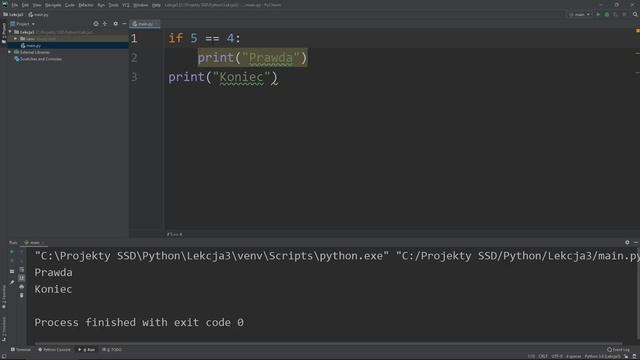Viewport: 640px width, 360px height.
Task: Rerun main in Run panel
Action: coord(12,252)
